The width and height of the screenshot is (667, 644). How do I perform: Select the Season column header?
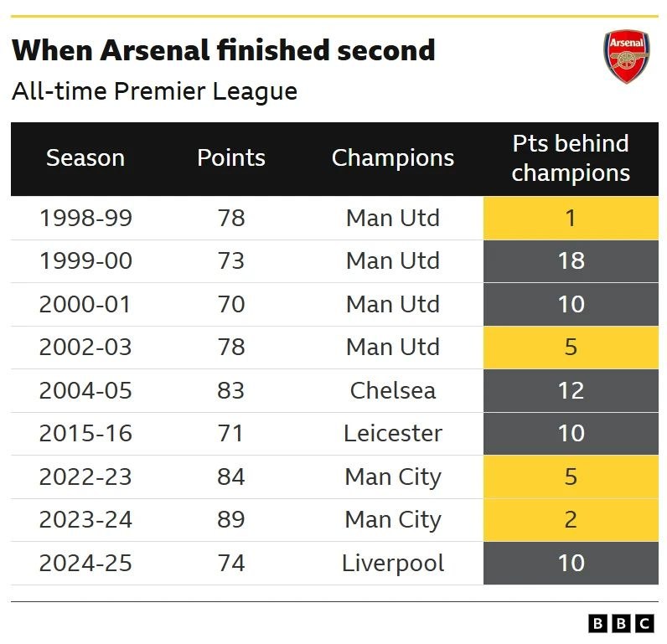(x=85, y=158)
